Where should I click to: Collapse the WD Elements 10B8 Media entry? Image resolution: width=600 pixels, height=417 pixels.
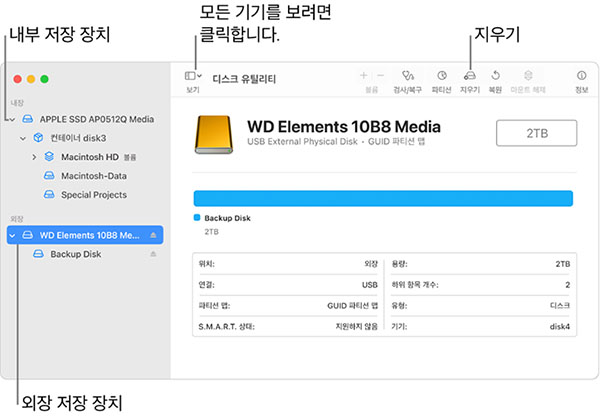coord(11,235)
